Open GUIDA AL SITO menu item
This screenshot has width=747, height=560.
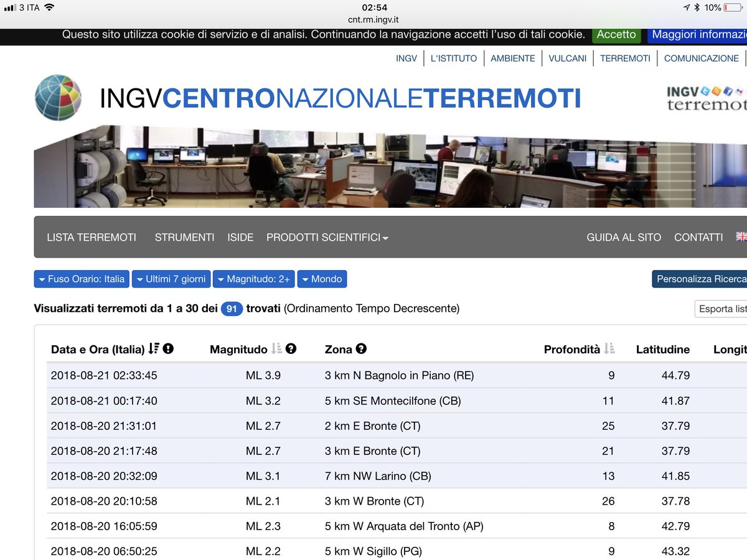coord(624,237)
